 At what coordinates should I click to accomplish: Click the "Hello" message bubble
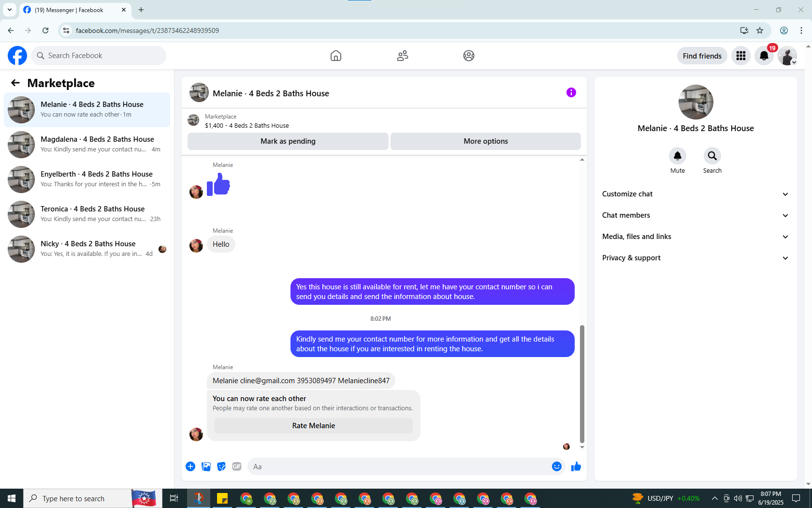(x=221, y=244)
